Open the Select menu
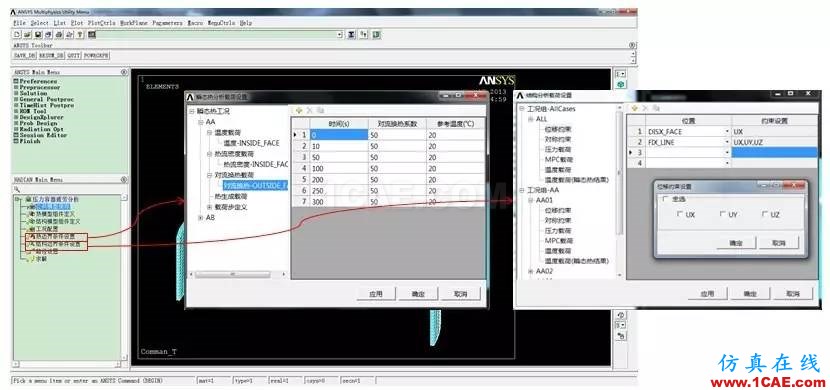Screen dimensions: 830x390 point(40,23)
